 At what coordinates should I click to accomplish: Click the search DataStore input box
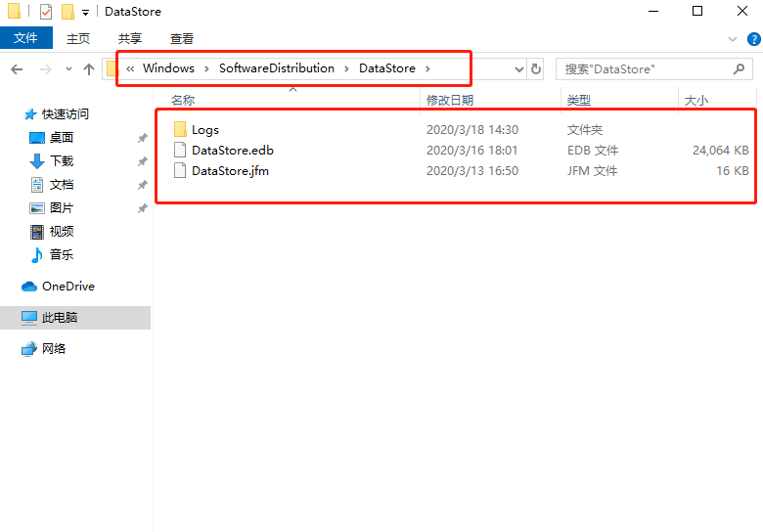pyautogui.click(x=644, y=69)
